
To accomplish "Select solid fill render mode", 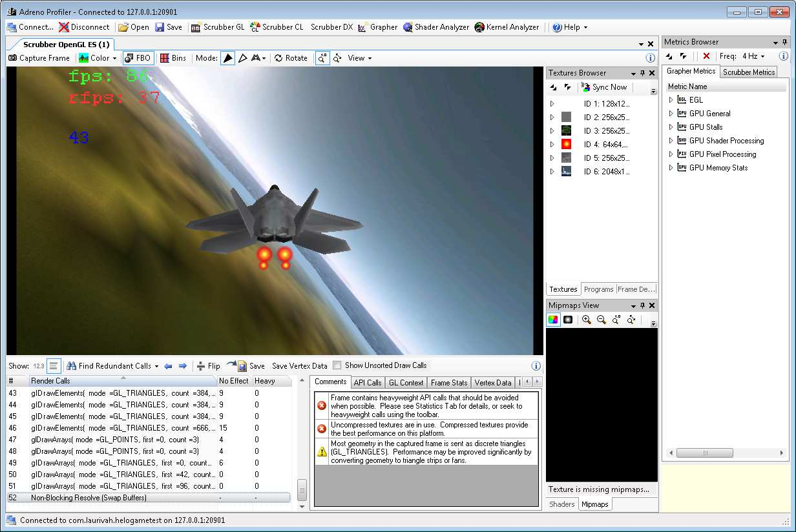I will pyautogui.click(x=227, y=58).
